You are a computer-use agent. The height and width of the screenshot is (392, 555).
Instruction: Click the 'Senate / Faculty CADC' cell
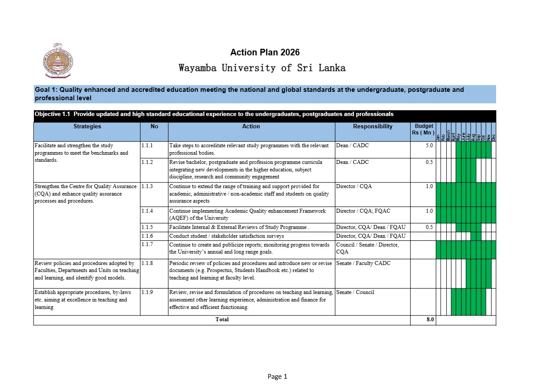tap(372, 273)
